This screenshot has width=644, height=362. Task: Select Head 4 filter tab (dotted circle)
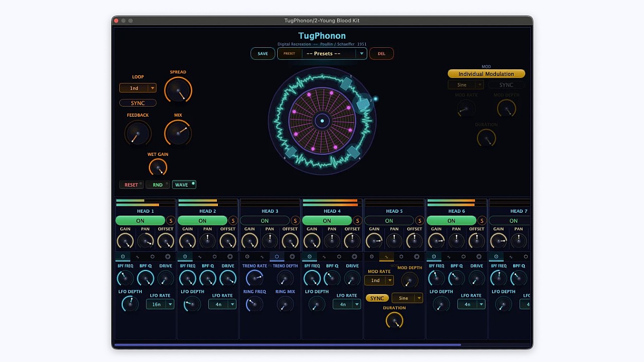(309, 257)
